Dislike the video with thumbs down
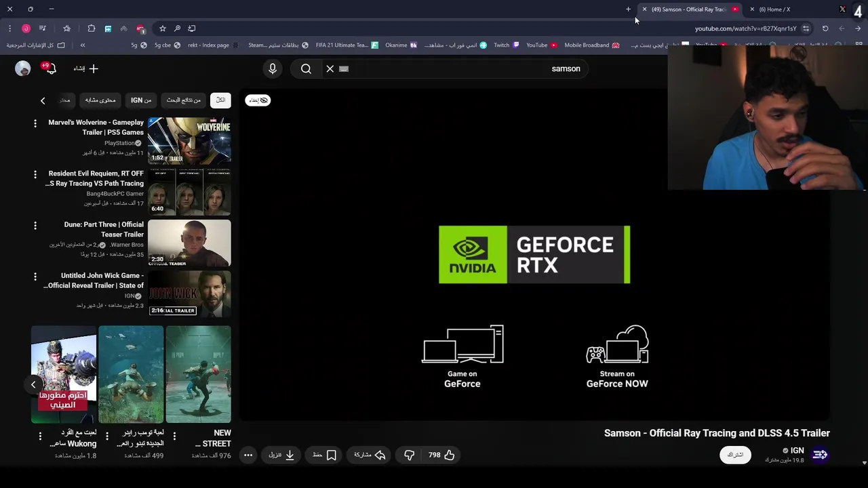This screenshot has width=868, height=488. [409, 455]
